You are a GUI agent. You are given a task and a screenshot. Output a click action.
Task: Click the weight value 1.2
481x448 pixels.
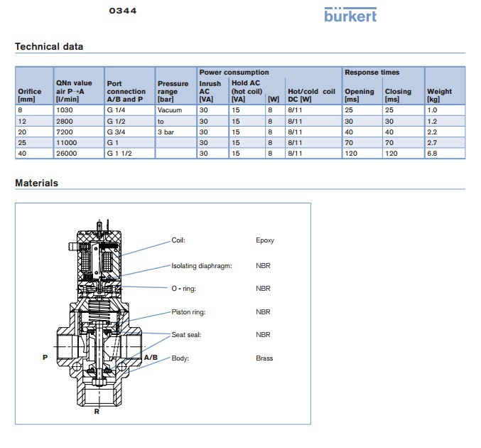432,122
